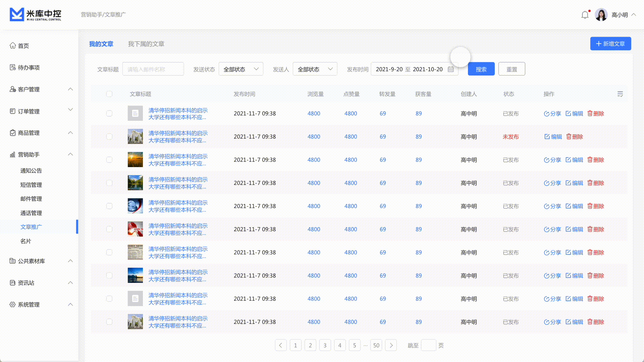Screen dimensions: 644x362
Task: Select the 文章推广 submenu item
Action: tap(31, 227)
